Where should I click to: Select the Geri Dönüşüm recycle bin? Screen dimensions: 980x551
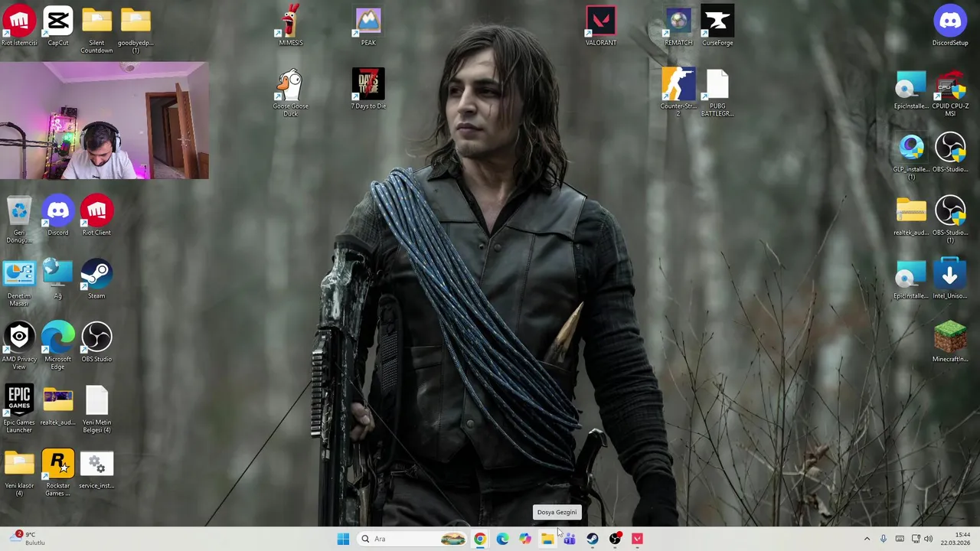[x=19, y=220]
